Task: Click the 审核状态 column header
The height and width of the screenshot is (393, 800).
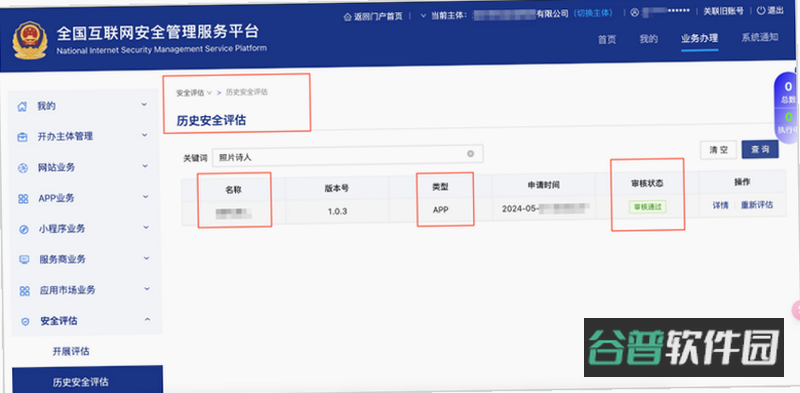Action: (x=647, y=184)
